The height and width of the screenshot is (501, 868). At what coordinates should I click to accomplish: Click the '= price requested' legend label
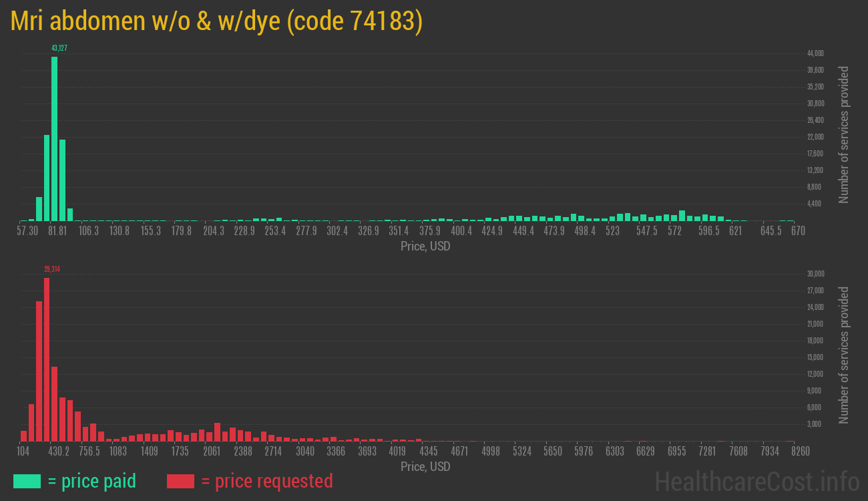(x=266, y=481)
